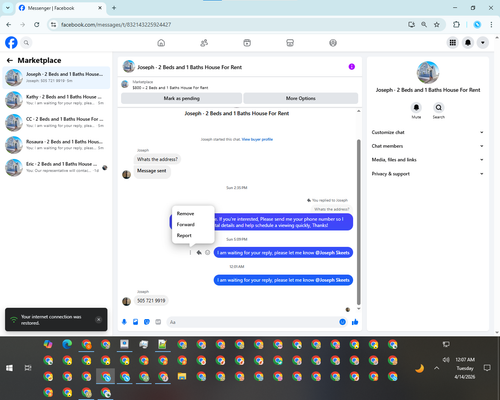Click the large profile picture in info panel
This screenshot has height=400, width=500.
[x=428, y=72]
